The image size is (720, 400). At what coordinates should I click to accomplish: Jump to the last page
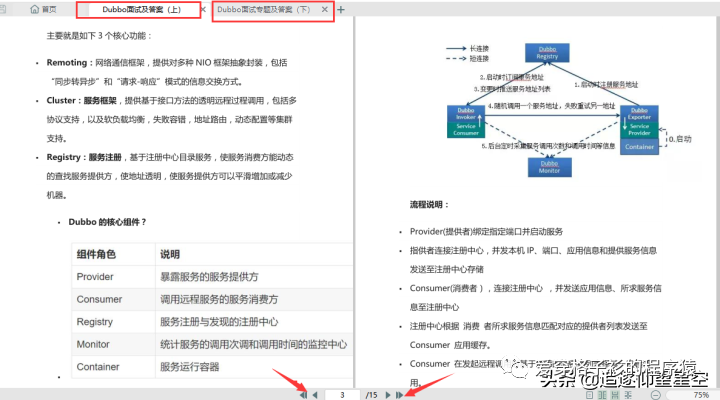tap(399, 395)
